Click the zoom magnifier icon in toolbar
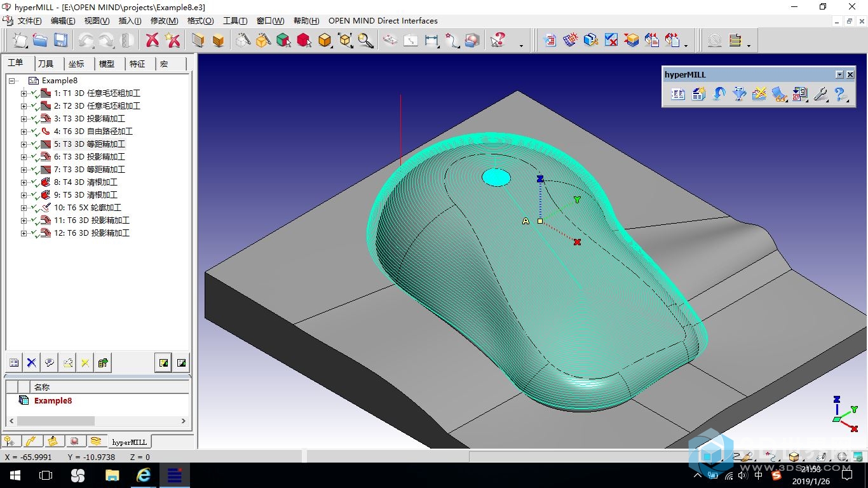The width and height of the screenshot is (868, 488). tap(365, 41)
